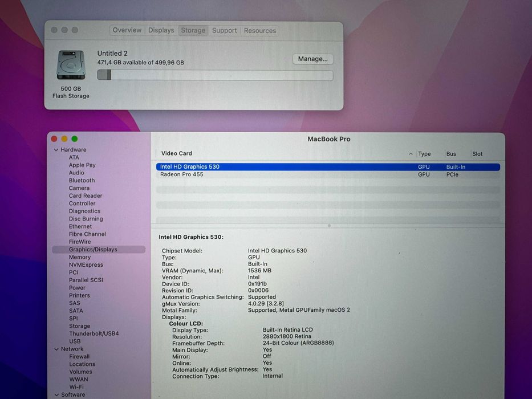Viewport: 532px width, 399px height.
Task: Sort by the Slot column header
Action: (477, 154)
